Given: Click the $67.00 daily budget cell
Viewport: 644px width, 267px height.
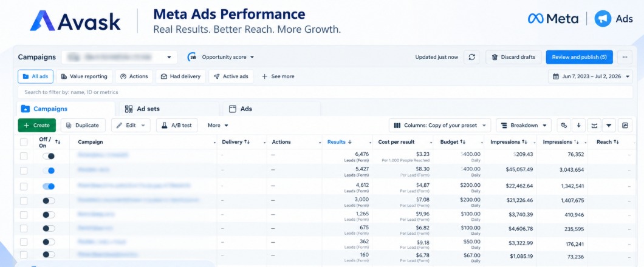Looking at the screenshot, I should point(472,255).
